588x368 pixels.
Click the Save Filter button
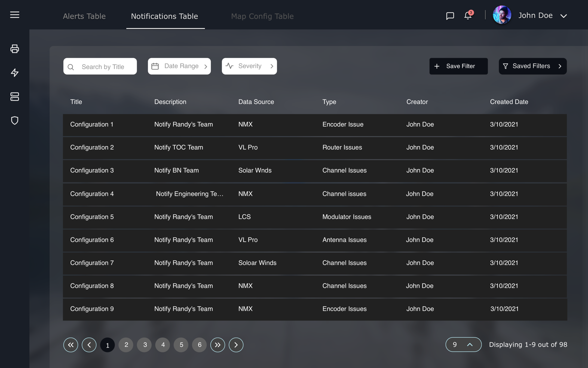458,66
